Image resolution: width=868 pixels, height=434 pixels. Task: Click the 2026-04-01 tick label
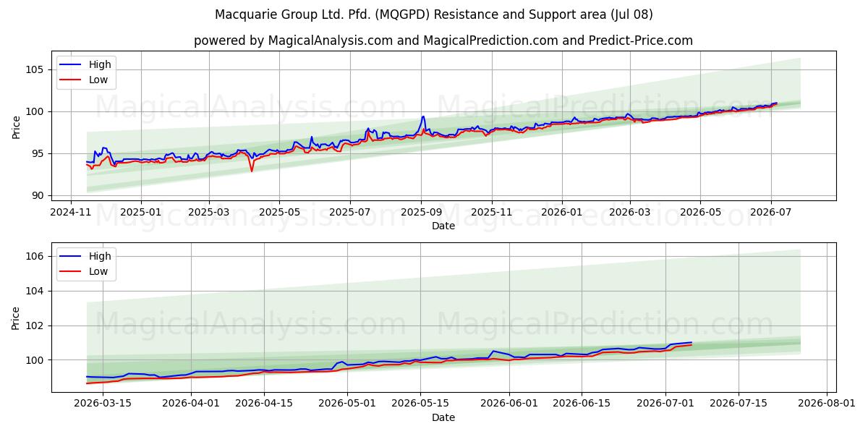coord(192,404)
